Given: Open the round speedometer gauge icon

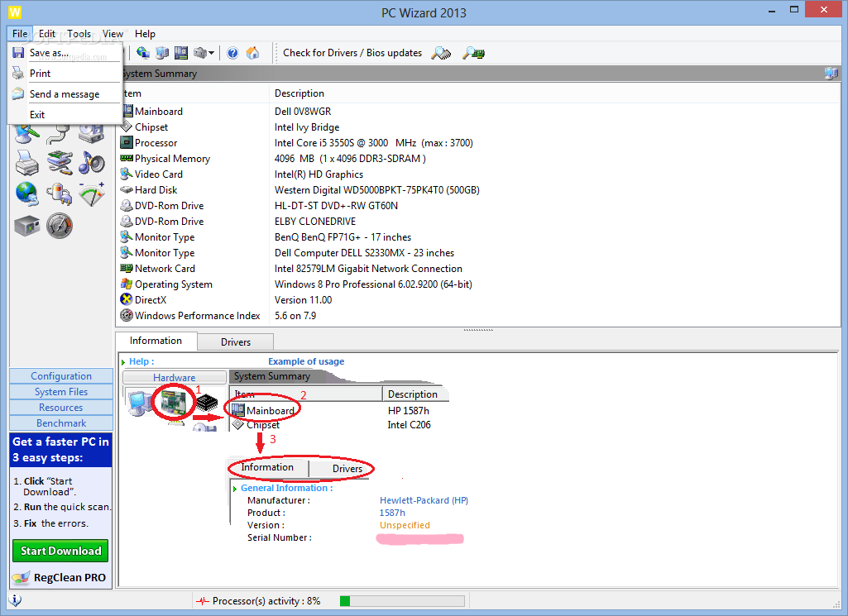Looking at the screenshot, I should click(60, 226).
